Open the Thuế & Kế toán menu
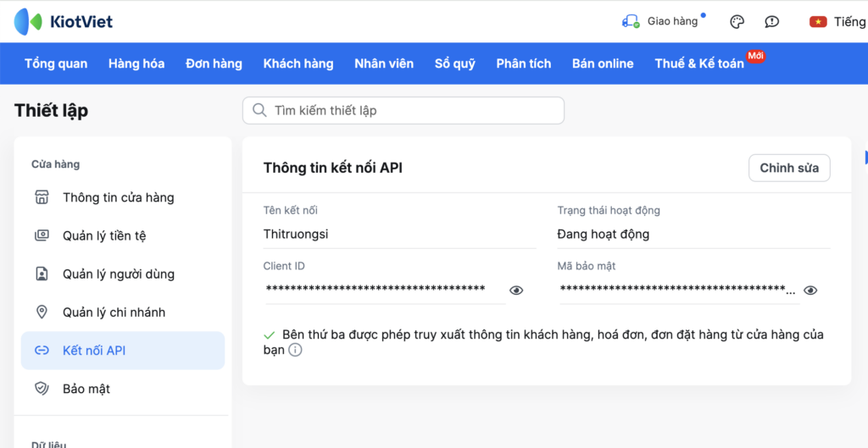Image resolution: width=868 pixels, height=448 pixels. pos(698,64)
